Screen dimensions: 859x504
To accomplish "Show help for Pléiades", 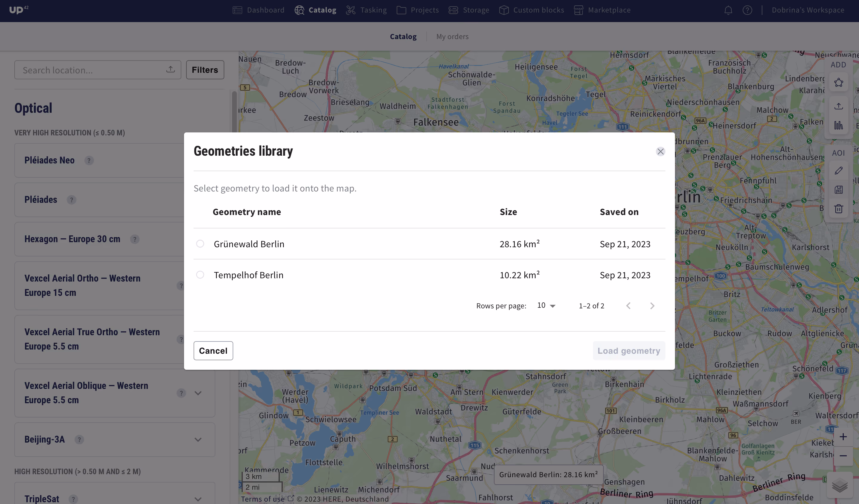I will pyautogui.click(x=71, y=200).
